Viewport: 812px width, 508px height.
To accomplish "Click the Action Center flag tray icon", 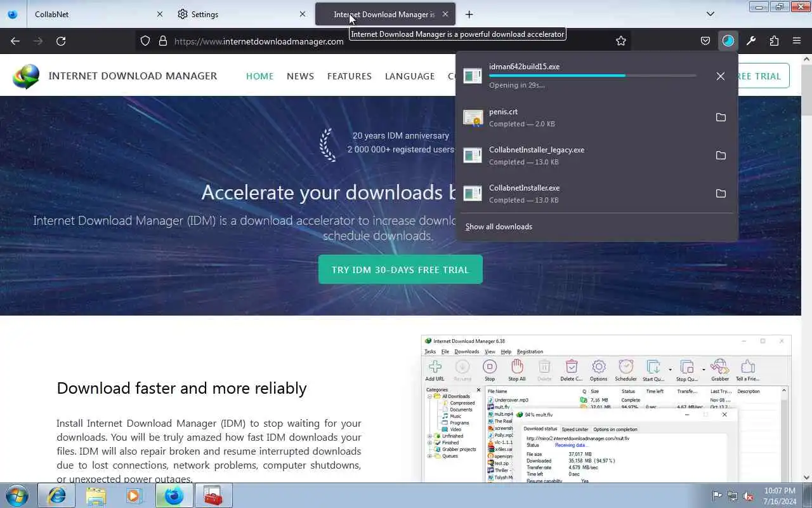I will point(717,496).
